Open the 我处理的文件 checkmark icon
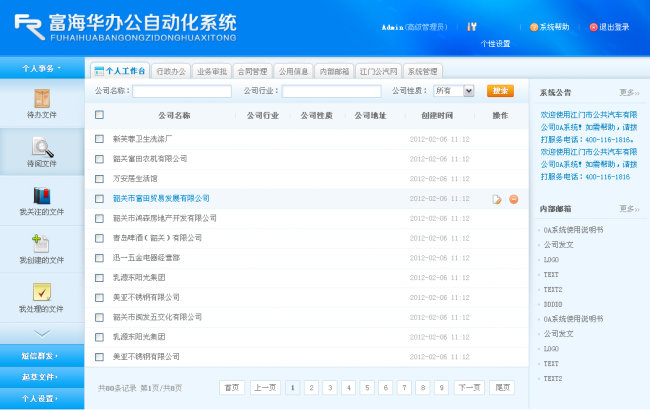 [x=42, y=292]
